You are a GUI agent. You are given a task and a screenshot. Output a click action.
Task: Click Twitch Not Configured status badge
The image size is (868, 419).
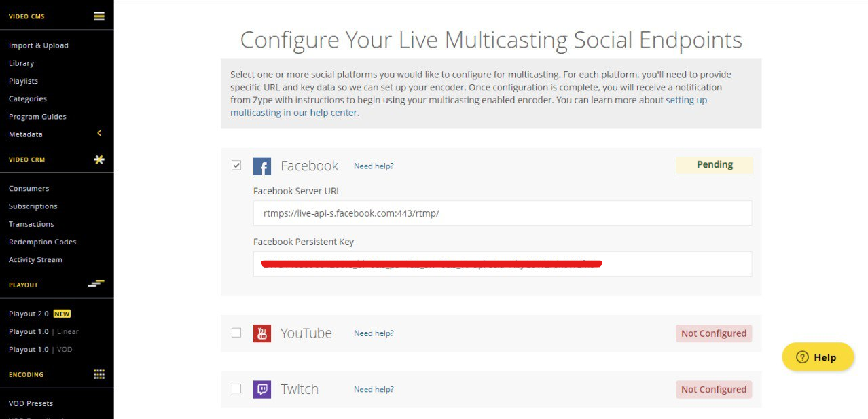click(x=714, y=389)
